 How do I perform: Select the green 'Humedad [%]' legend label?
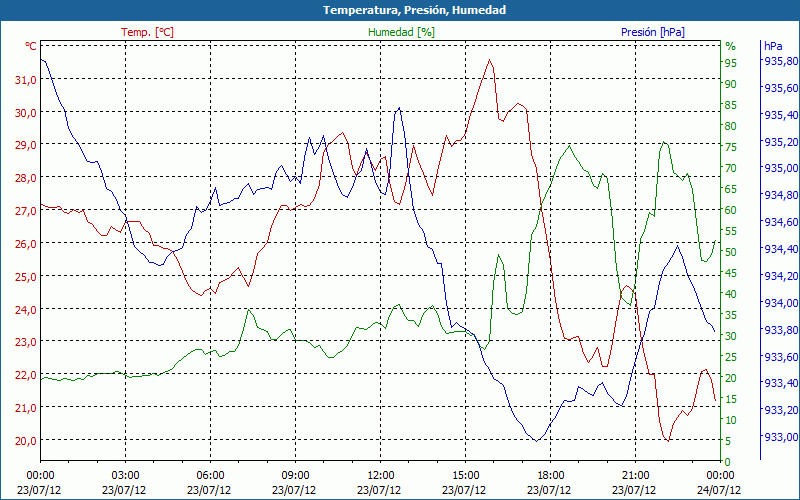click(402, 32)
